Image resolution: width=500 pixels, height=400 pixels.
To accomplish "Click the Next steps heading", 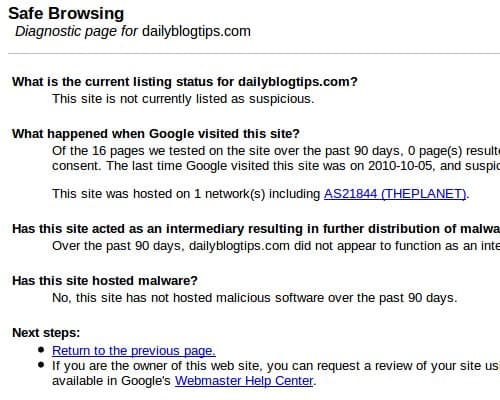I will 46,333.
